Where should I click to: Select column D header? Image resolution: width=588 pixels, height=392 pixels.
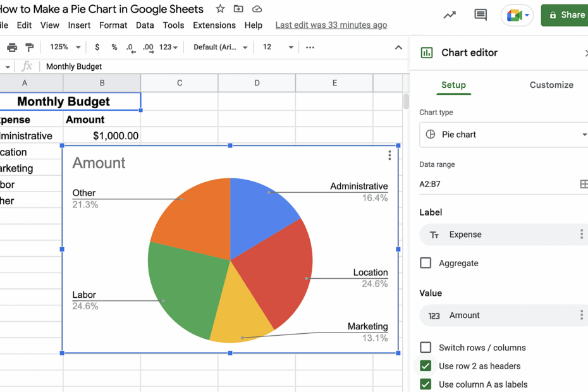coord(257,83)
